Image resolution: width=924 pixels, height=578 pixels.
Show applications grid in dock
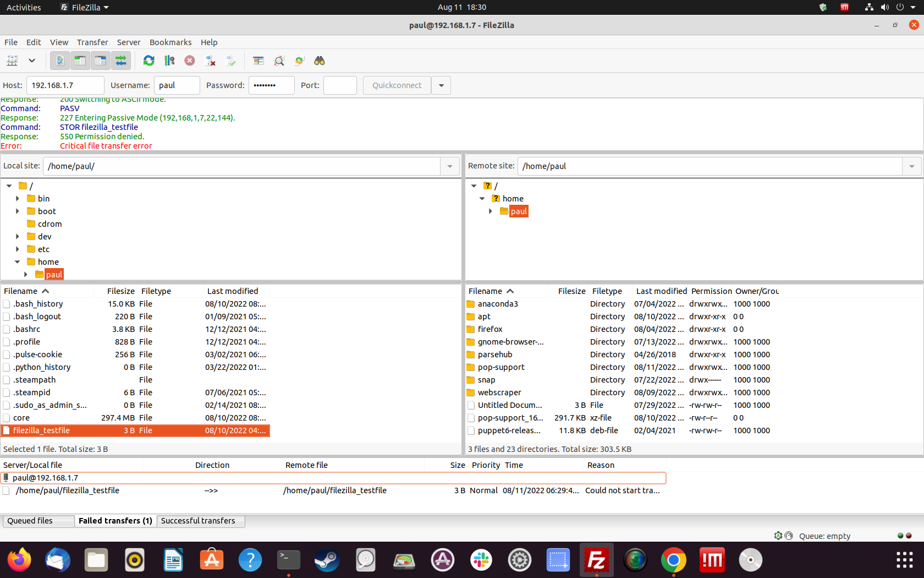point(905,560)
